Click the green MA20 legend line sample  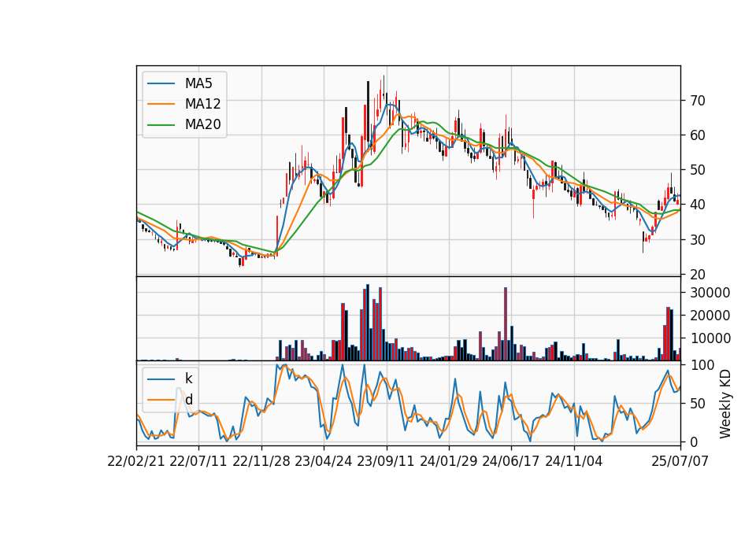[161, 125]
